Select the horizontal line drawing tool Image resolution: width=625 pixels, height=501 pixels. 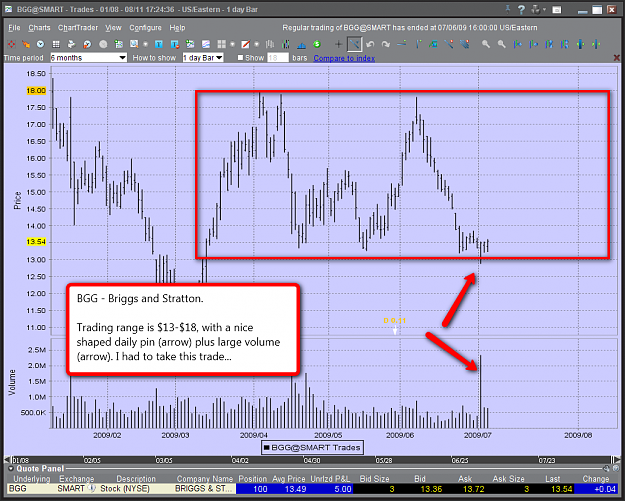tap(402, 44)
